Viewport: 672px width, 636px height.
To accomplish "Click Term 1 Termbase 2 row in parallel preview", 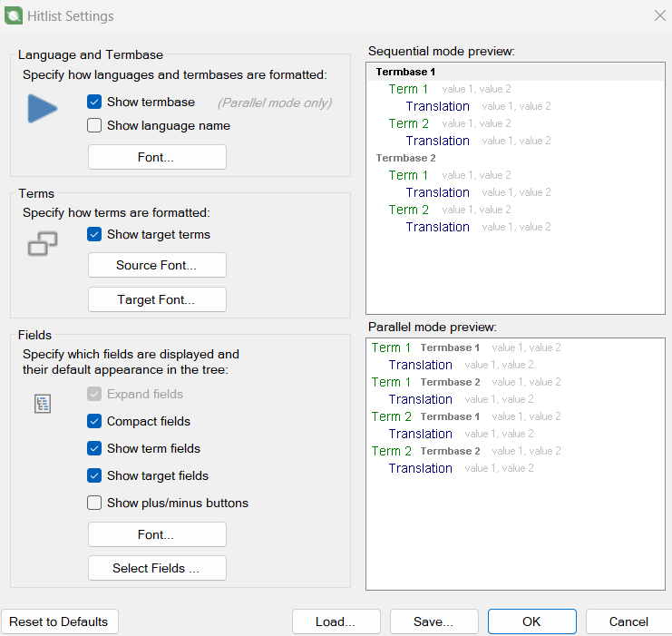I will [466, 382].
